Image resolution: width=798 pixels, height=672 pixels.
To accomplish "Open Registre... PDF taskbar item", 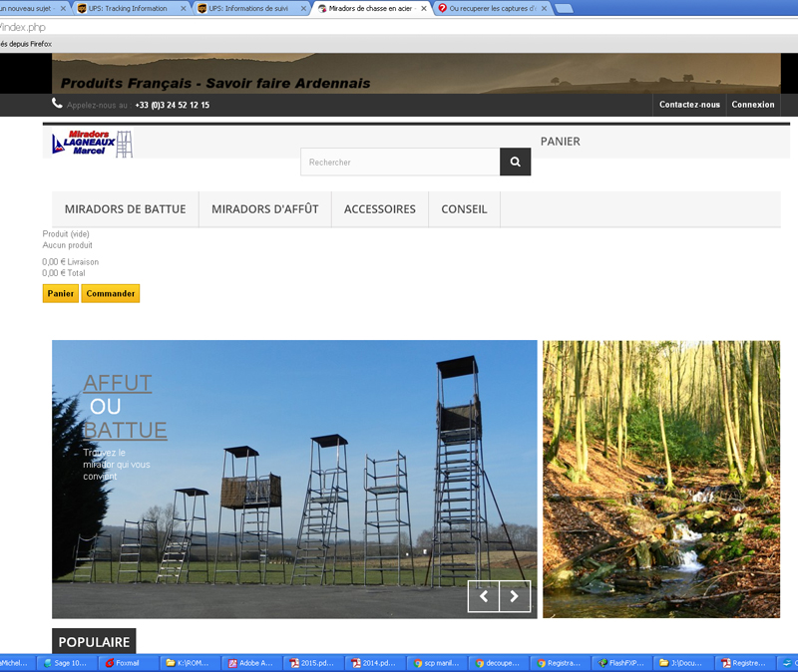I will point(744,663).
